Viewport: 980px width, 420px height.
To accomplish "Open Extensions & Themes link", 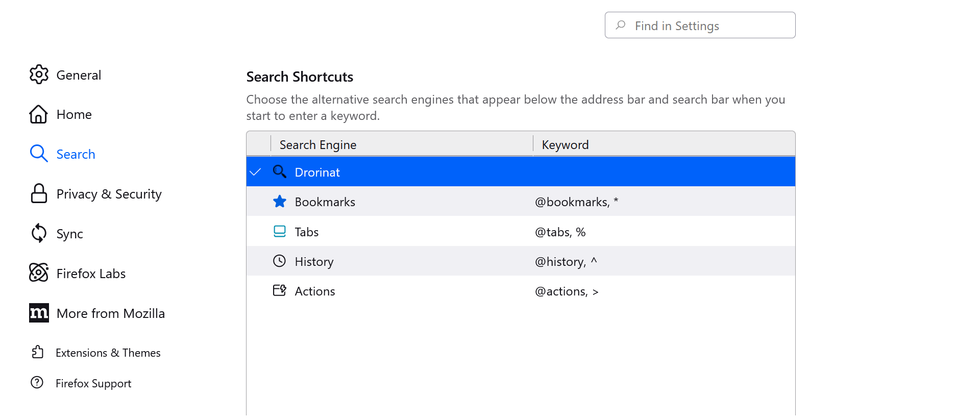I will pyautogui.click(x=108, y=353).
